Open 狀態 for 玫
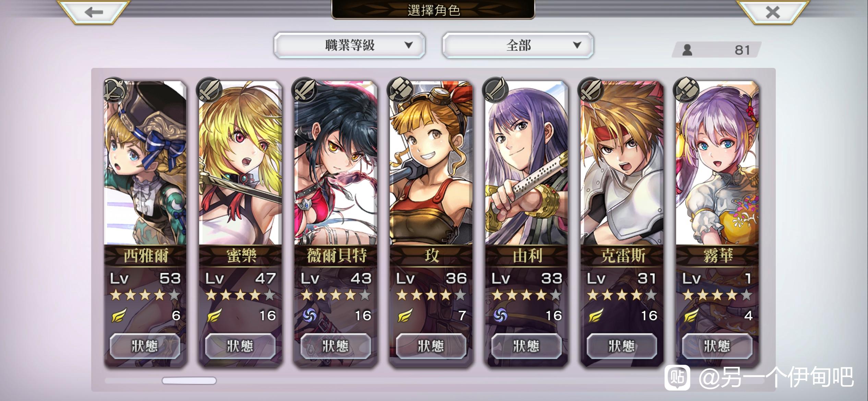The image size is (868, 401). pyautogui.click(x=431, y=346)
